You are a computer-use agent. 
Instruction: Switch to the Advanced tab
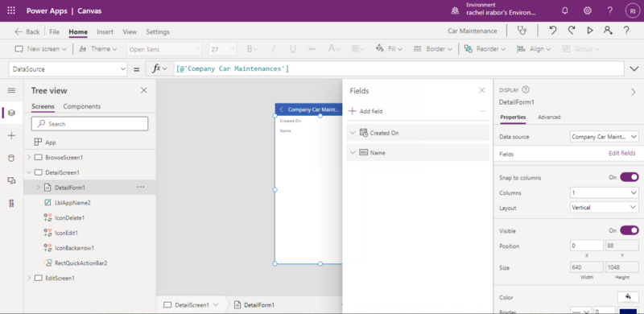[x=549, y=117]
